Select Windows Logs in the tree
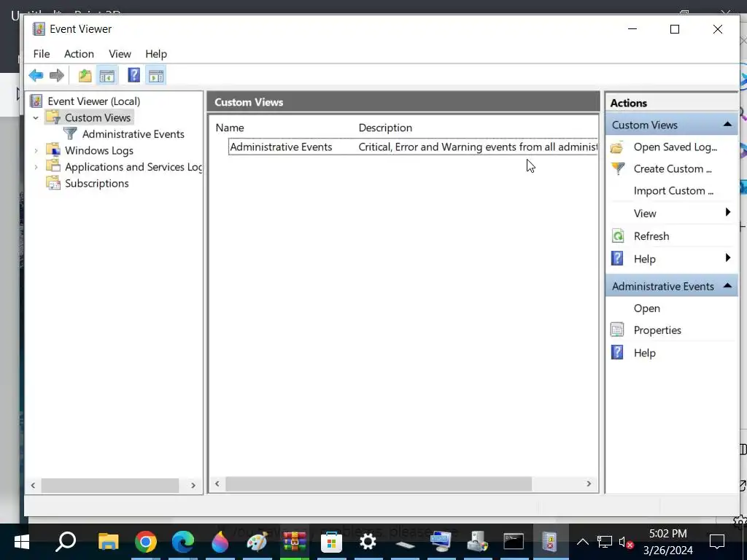747x560 pixels. pos(99,150)
